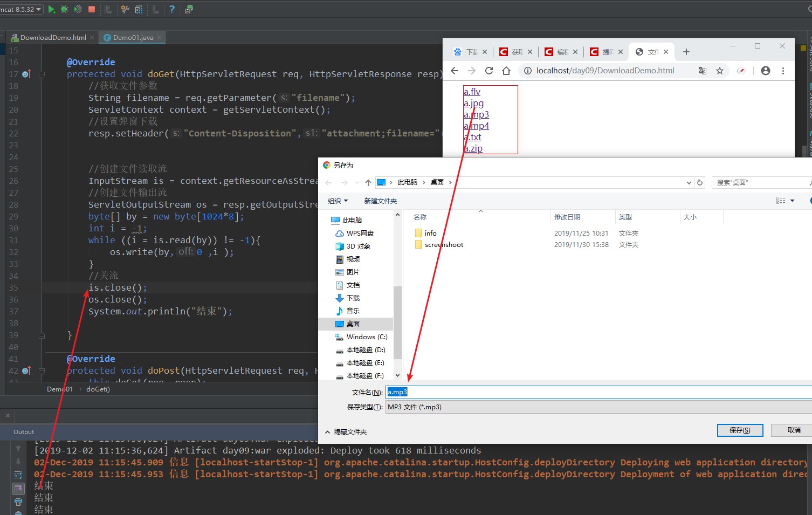The height and width of the screenshot is (515, 812).
Task: Collapse the doGet method fold marker on line 17
Action: 42,74
